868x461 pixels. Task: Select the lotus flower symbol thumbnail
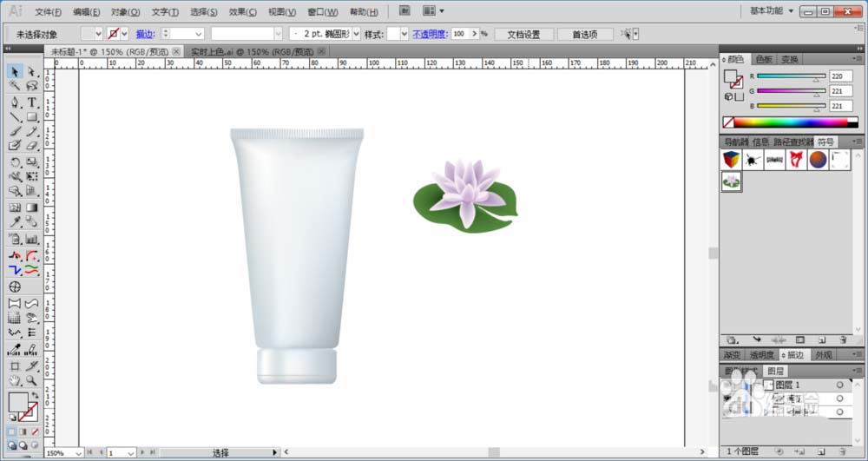(x=731, y=181)
